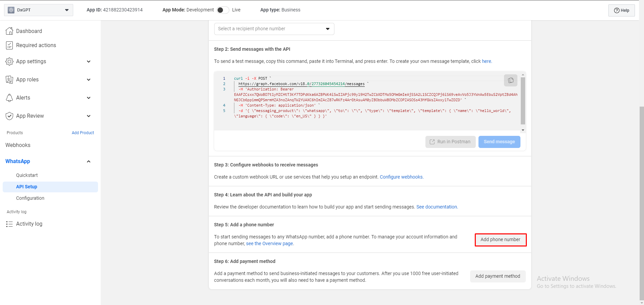Click the Alerts bell icon
This screenshot has width=644, height=305.
(x=9, y=98)
